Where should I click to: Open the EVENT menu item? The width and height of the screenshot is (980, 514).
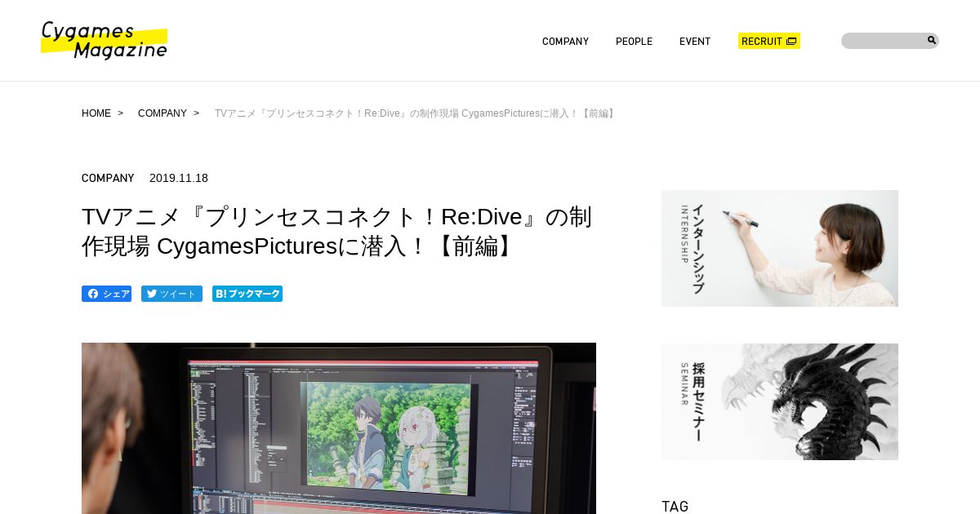click(x=695, y=42)
